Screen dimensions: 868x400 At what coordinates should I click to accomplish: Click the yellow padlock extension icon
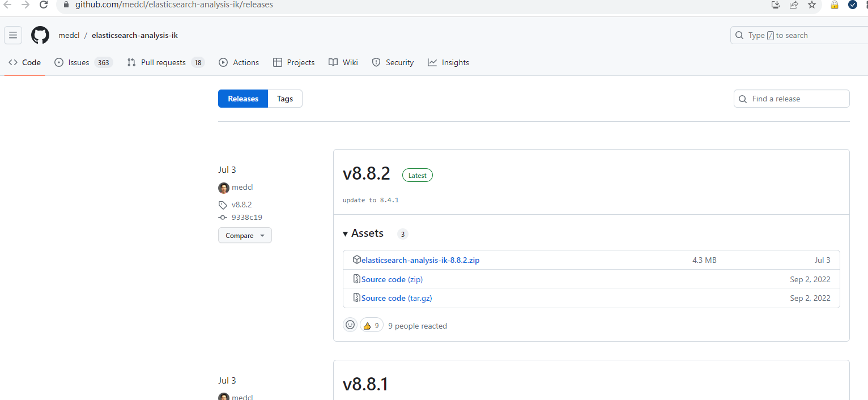(x=835, y=5)
